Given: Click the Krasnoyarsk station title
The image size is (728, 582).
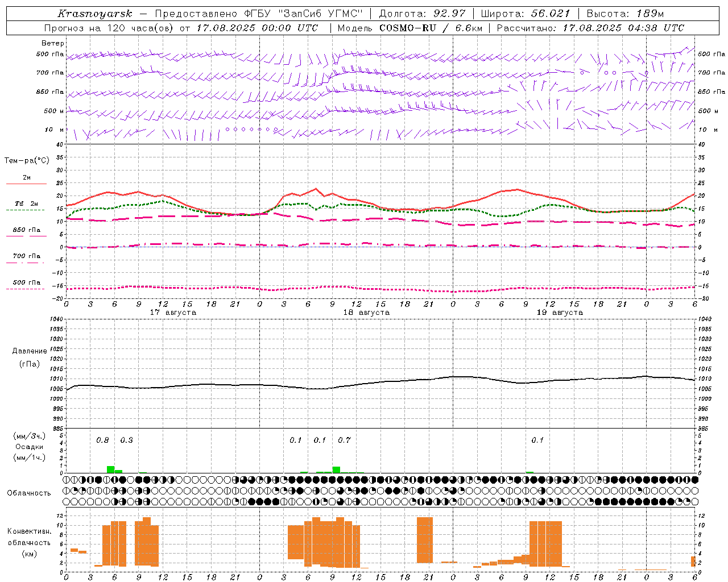Looking at the screenshot, I should 95,14.
